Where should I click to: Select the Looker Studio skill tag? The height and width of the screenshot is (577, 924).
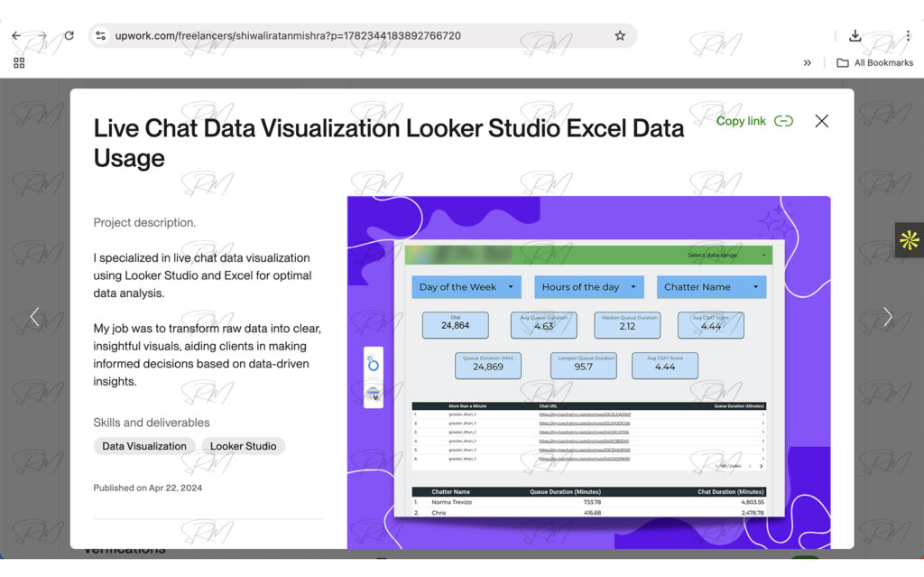pos(244,446)
